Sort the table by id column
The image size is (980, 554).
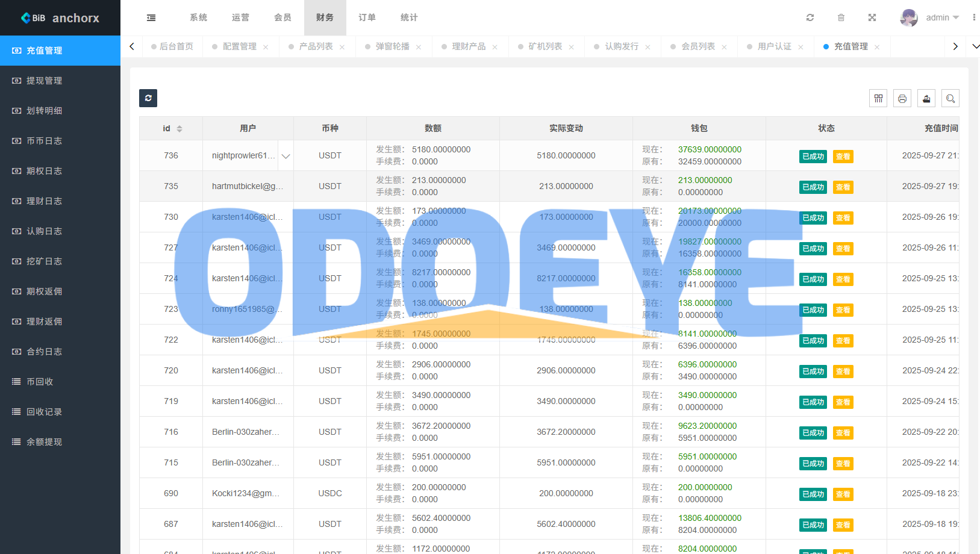pyautogui.click(x=179, y=129)
